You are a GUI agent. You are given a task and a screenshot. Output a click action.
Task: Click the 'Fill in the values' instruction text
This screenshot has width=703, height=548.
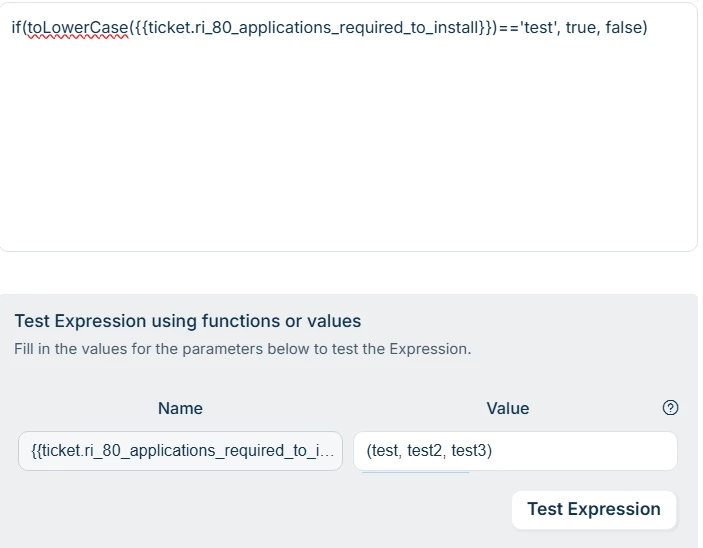click(x=242, y=349)
